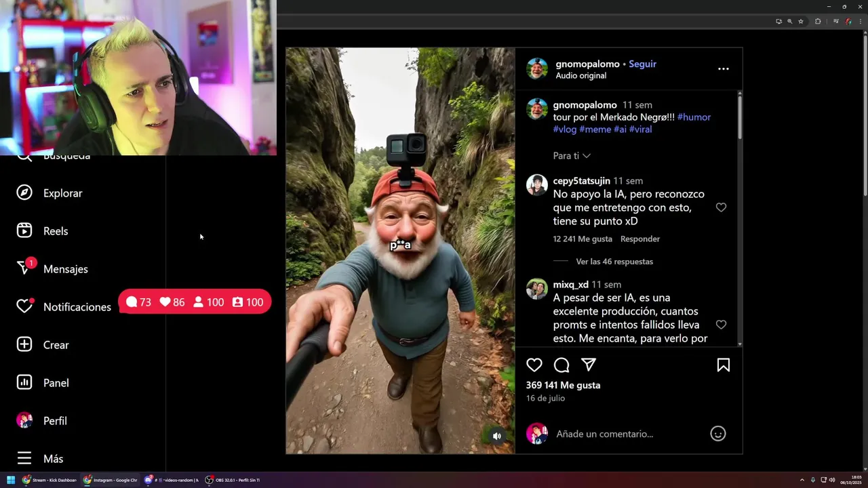
Task: Open the Chrome media control icon
Action: (x=836, y=22)
